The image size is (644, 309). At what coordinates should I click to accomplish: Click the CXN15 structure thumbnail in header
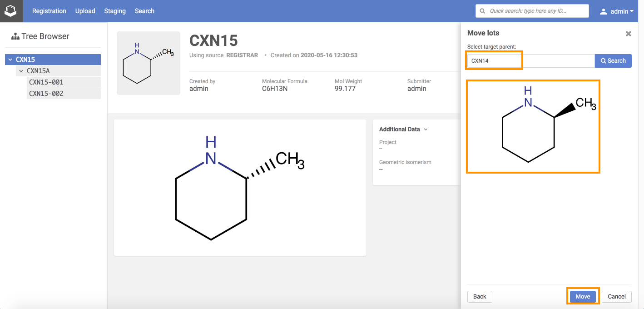[x=149, y=63]
